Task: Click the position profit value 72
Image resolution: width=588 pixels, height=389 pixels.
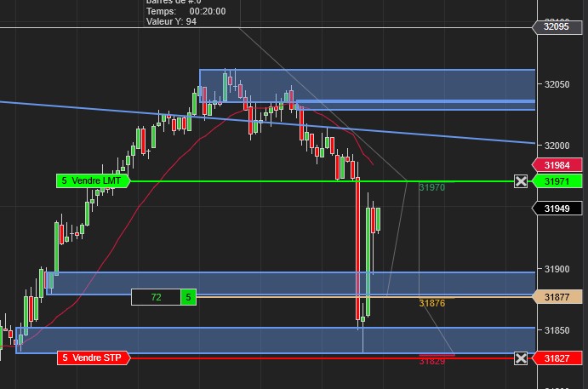Action: point(156,297)
